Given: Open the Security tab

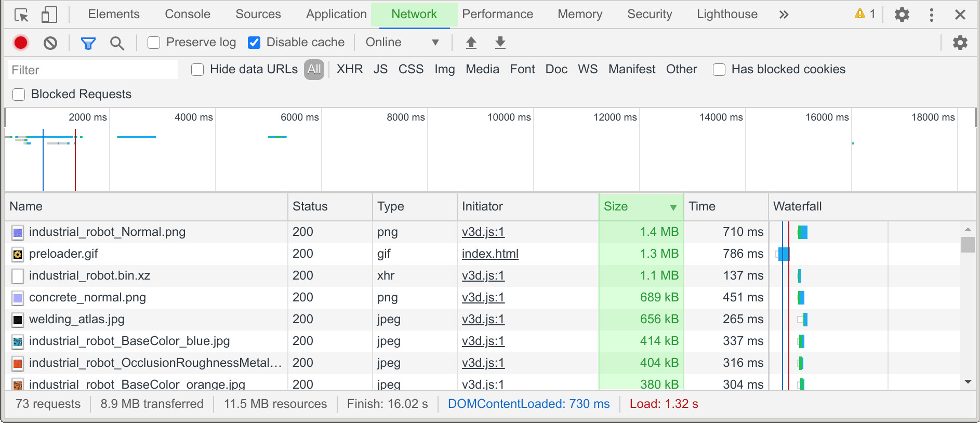Looking at the screenshot, I should pyautogui.click(x=650, y=14).
